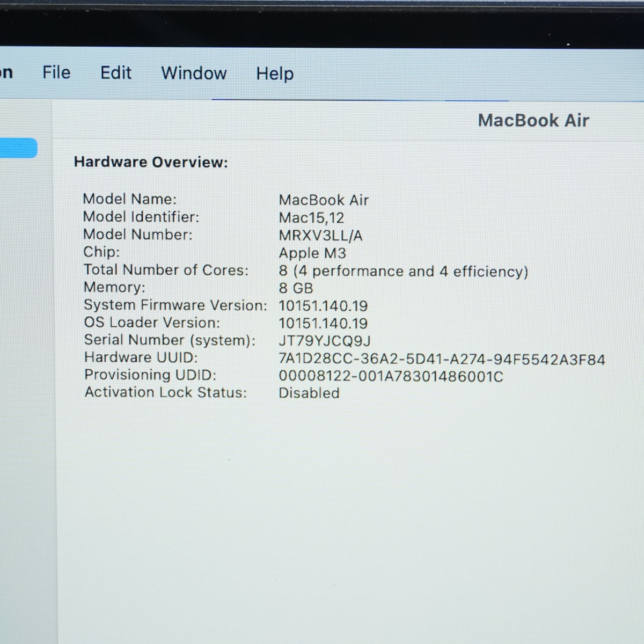Click the Hardware Overview heading
Image resolution: width=644 pixels, height=644 pixels.
point(151,162)
